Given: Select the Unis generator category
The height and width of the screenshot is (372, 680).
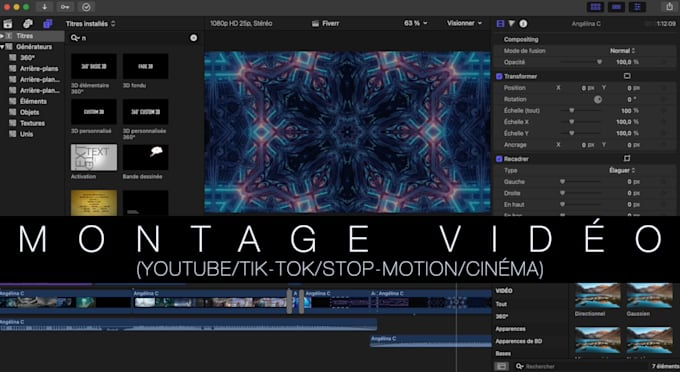Looking at the screenshot, I should [26, 134].
